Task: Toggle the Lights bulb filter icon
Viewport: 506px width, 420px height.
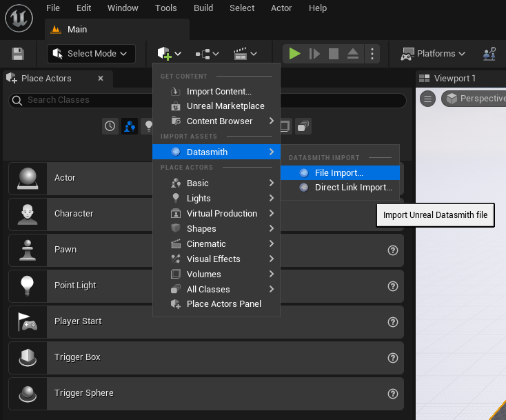Action: coord(148,126)
